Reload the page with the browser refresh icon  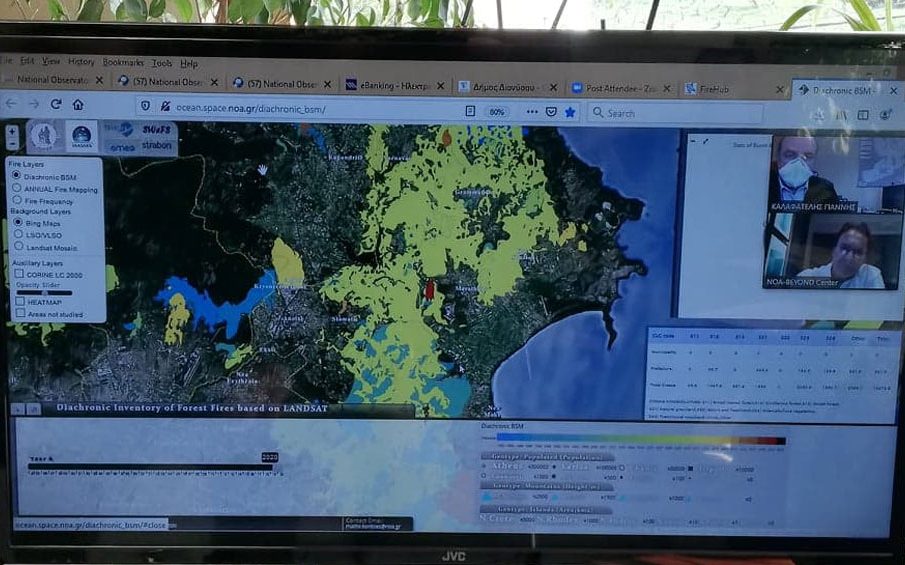click(x=56, y=104)
